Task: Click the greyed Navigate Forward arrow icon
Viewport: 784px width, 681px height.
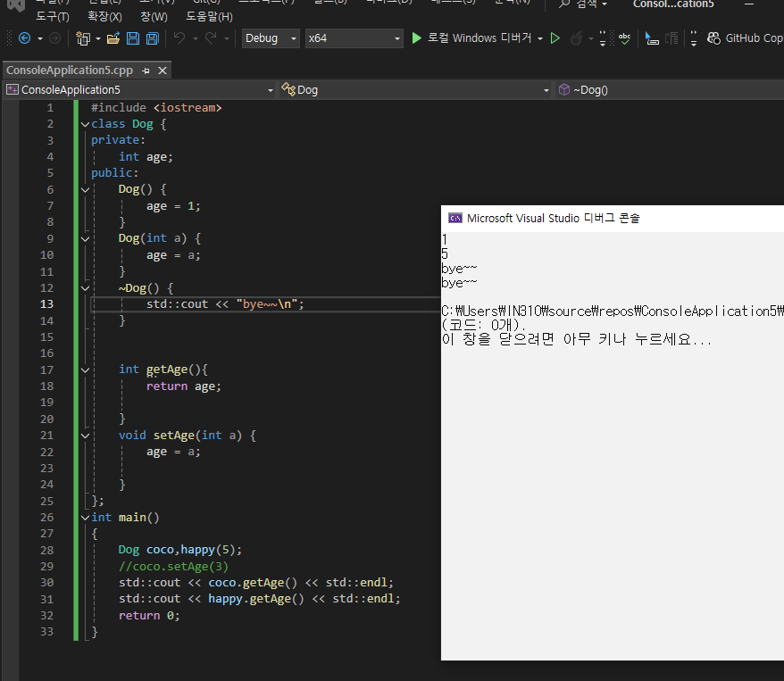Action: pos(54,38)
